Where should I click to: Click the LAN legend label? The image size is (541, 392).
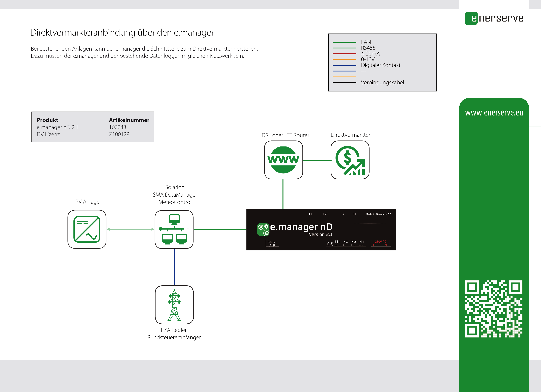coord(366,42)
